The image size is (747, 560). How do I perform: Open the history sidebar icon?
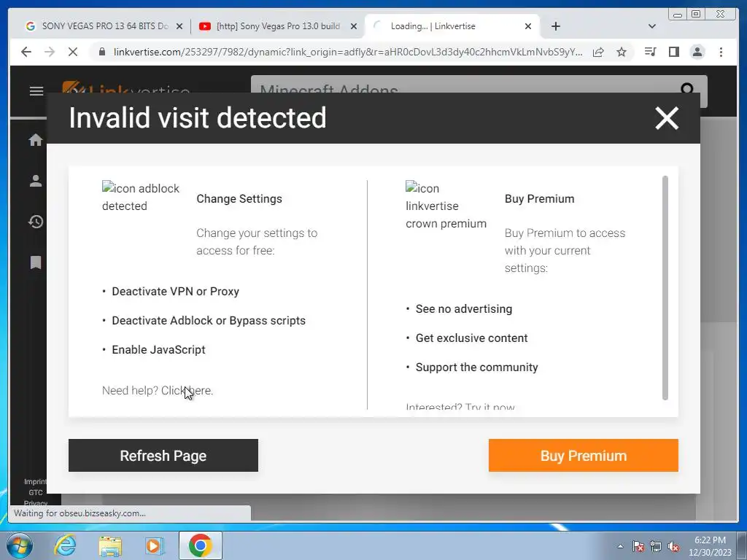click(x=36, y=222)
